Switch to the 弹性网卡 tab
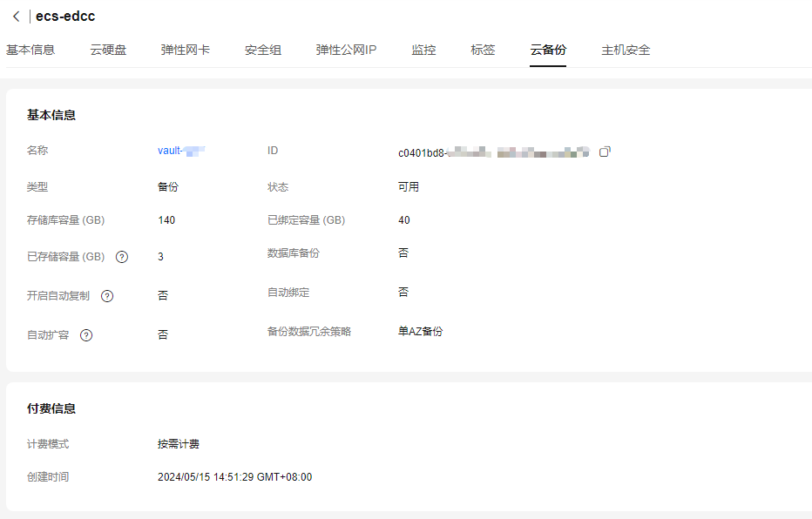Image resolution: width=812 pixels, height=519 pixels. tap(183, 50)
